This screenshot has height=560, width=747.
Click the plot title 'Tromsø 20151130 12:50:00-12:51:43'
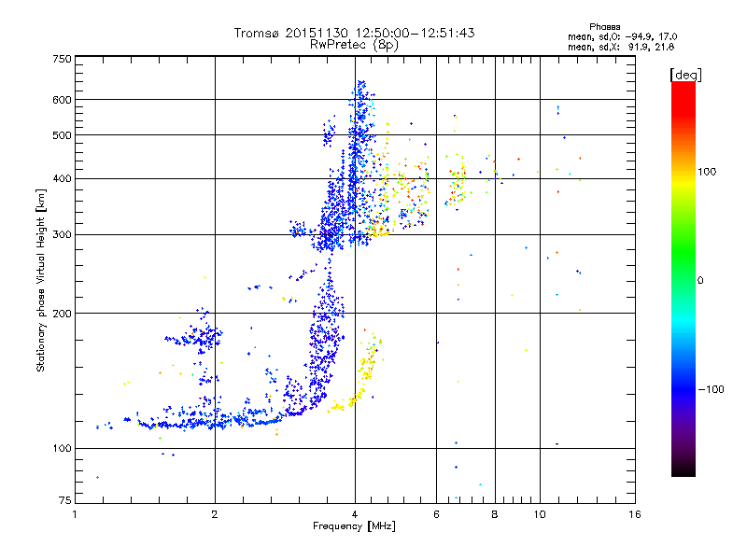(x=354, y=33)
